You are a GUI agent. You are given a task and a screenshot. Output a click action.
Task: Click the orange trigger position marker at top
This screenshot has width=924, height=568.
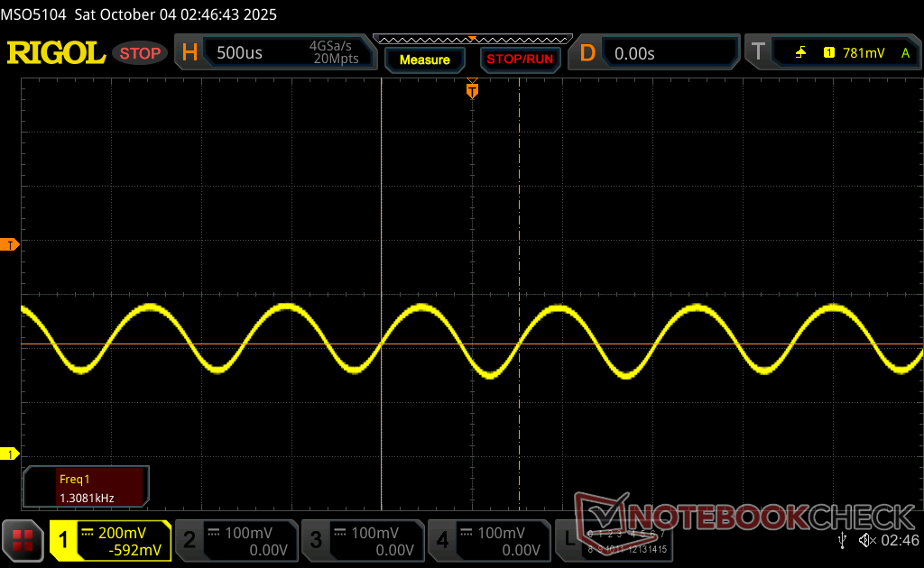pos(472,90)
